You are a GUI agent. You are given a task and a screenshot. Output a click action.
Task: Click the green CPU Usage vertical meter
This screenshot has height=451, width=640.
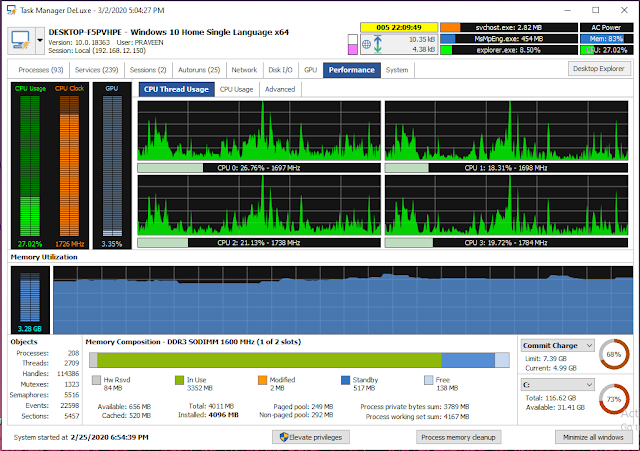coord(30,166)
